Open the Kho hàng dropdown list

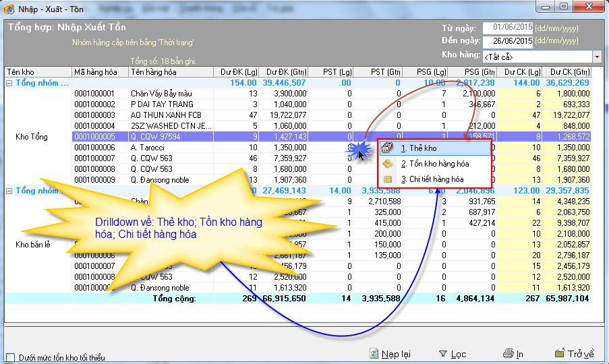596,57
